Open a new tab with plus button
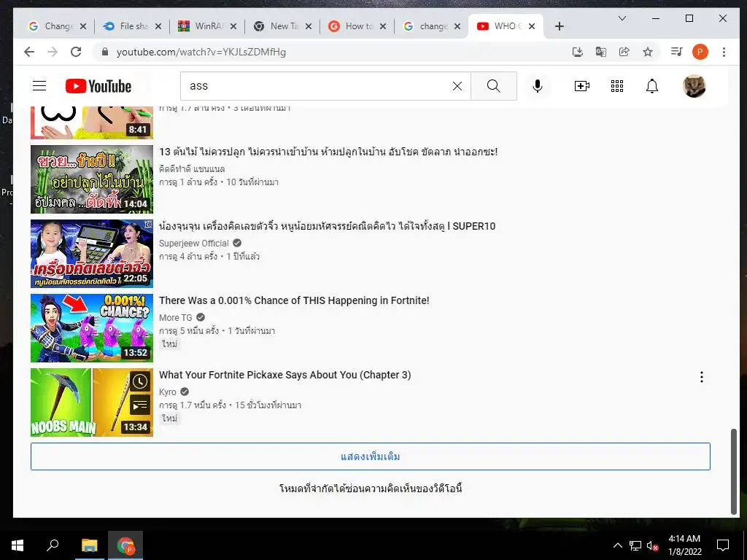 coord(560,27)
